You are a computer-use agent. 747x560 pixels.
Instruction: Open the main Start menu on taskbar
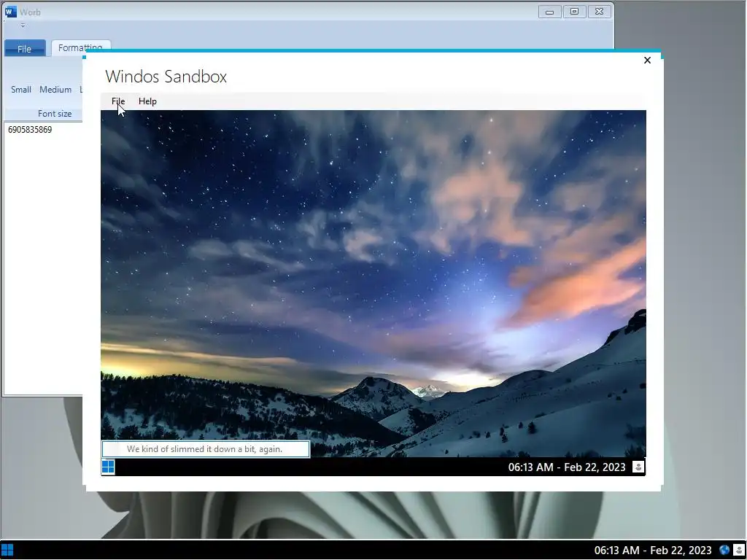pos(7,551)
